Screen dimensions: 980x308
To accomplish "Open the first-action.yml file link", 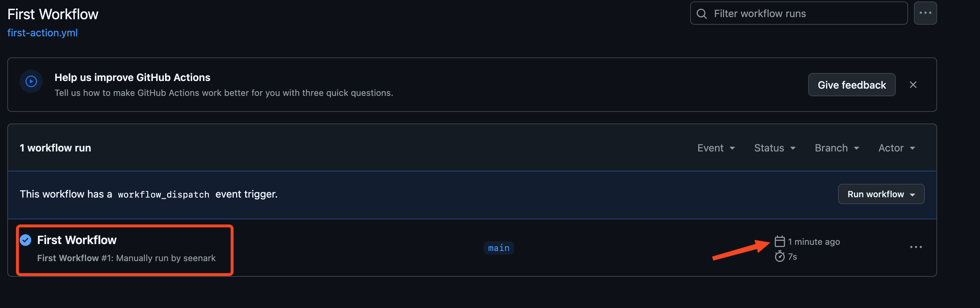I will tap(42, 33).
